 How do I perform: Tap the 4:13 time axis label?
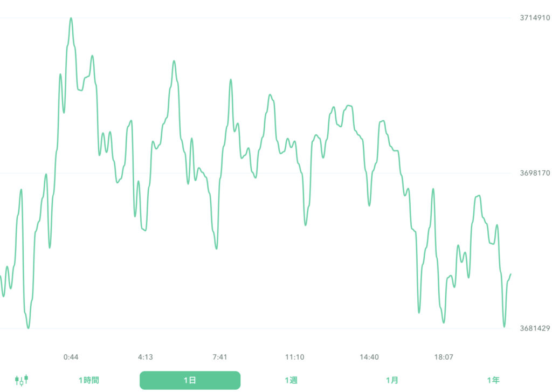(146, 357)
